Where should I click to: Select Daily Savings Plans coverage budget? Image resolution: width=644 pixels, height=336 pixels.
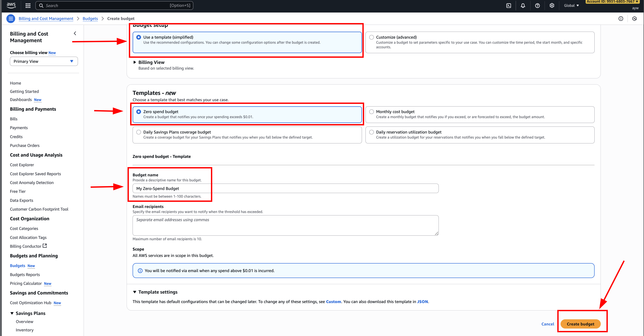pyautogui.click(x=139, y=132)
